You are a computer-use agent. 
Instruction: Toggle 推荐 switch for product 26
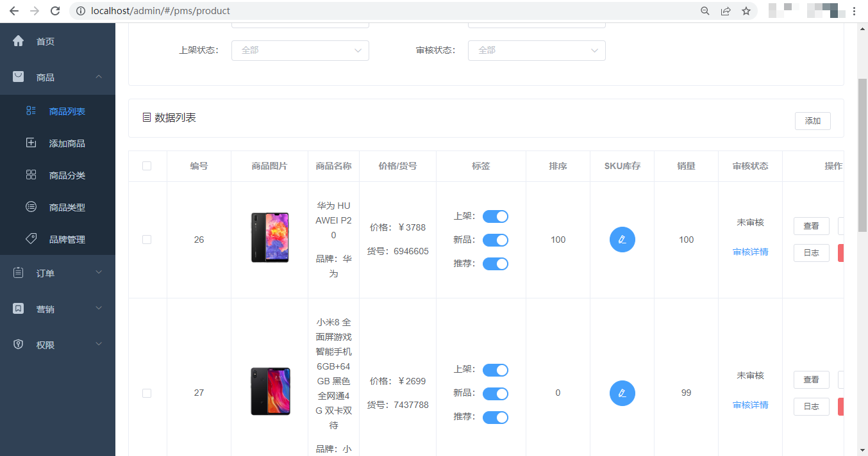pos(495,264)
